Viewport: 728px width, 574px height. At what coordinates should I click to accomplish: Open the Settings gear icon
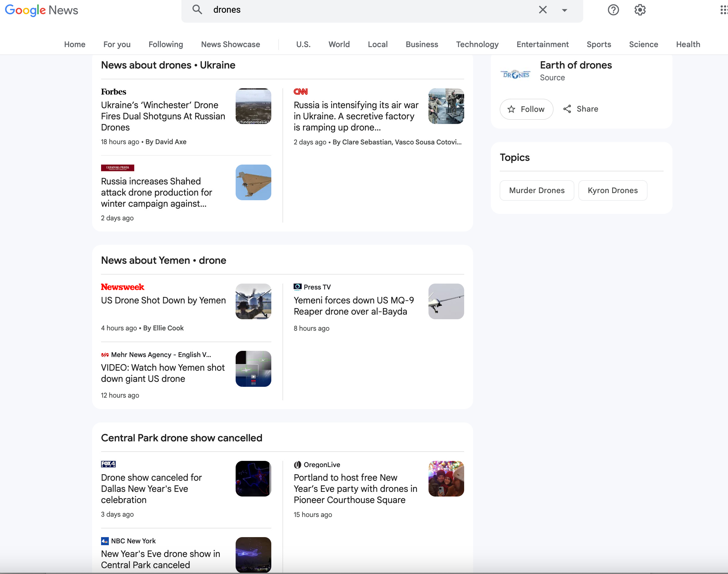tap(640, 10)
